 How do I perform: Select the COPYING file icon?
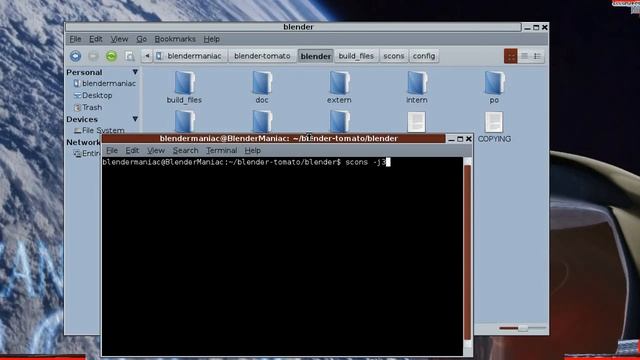click(x=494, y=122)
